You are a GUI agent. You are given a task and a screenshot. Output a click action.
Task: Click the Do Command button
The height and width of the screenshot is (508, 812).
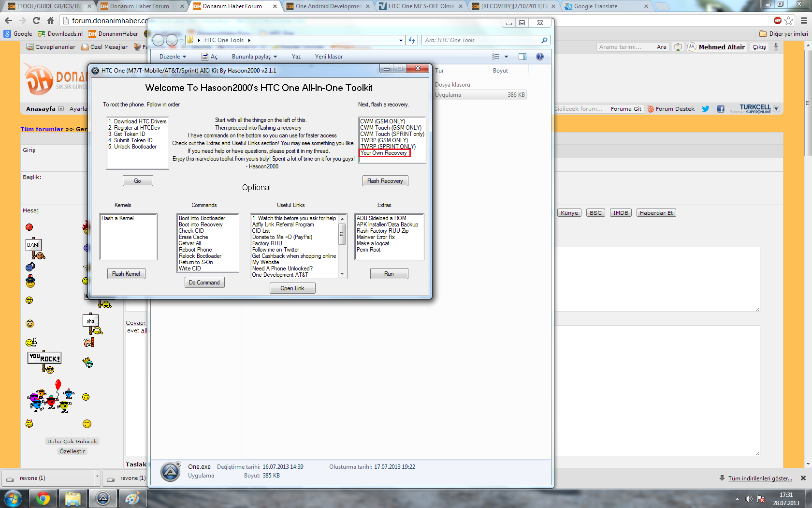(204, 283)
